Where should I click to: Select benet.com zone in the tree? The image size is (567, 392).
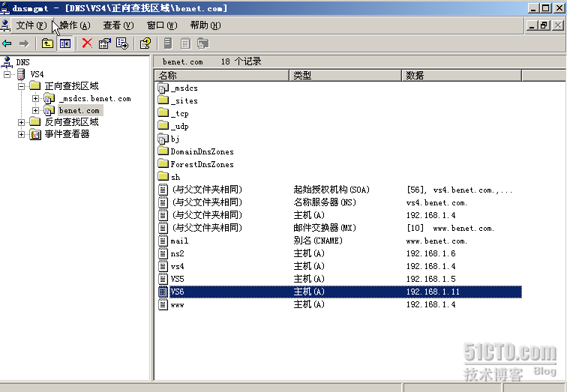coord(79,110)
